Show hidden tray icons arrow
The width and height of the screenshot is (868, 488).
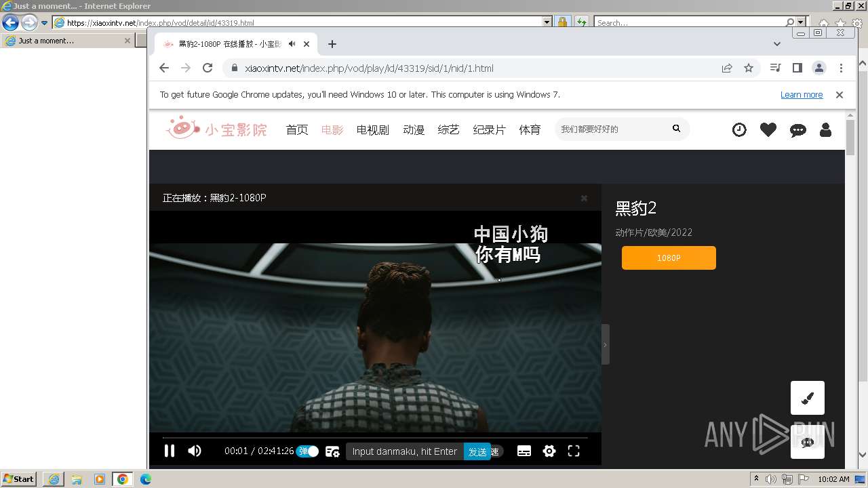point(756,479)
